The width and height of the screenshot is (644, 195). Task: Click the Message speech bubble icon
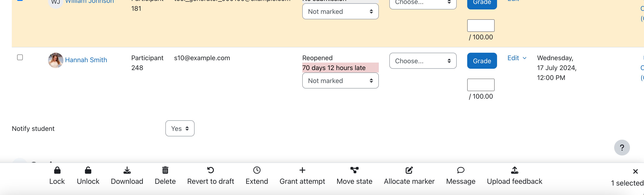460,170
